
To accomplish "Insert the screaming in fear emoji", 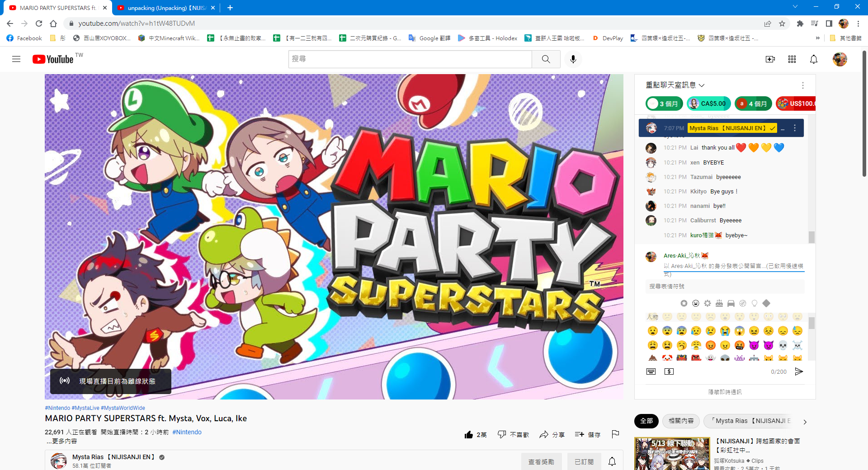I will coord(740,331).
